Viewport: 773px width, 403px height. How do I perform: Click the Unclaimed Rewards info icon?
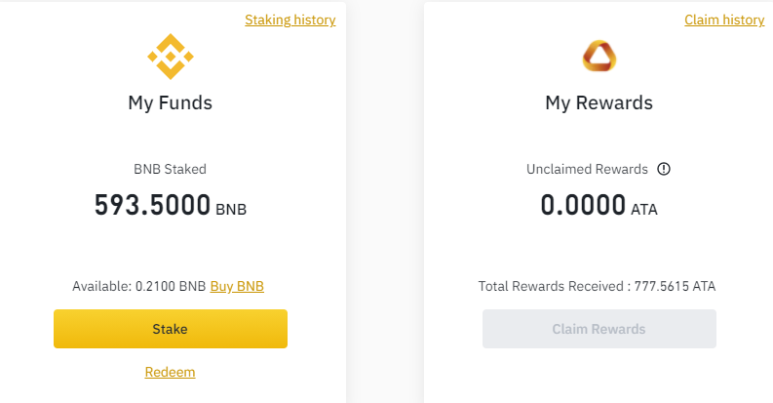tap(663, 169)
